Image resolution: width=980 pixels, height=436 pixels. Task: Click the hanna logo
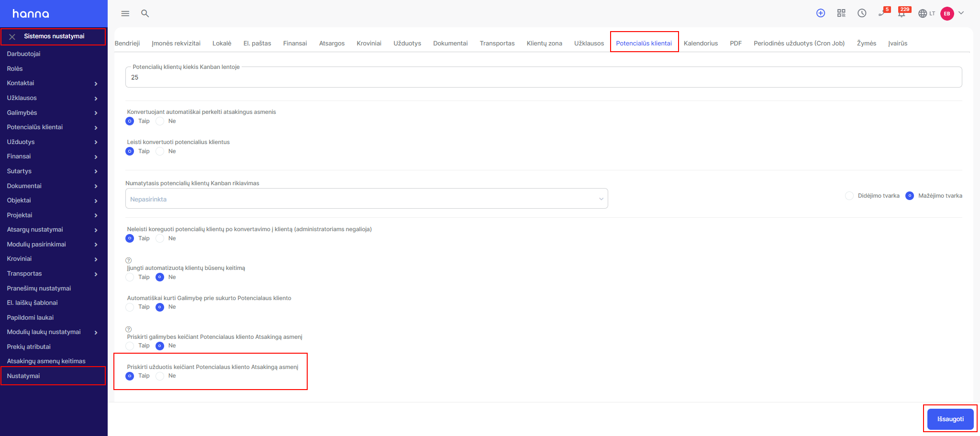point(31,14)
